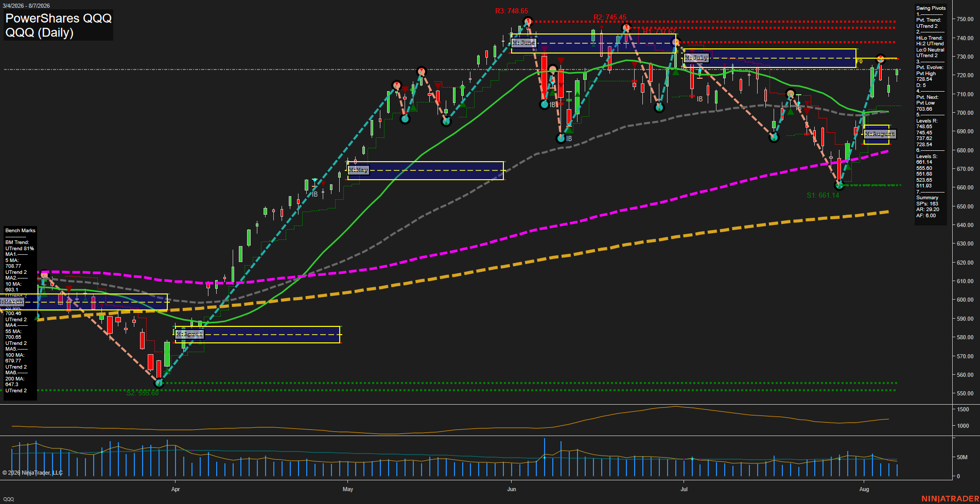This screenshot has height=504, width=980.
Task: Click the 550.00 price axis label
Action: [965, 393]
